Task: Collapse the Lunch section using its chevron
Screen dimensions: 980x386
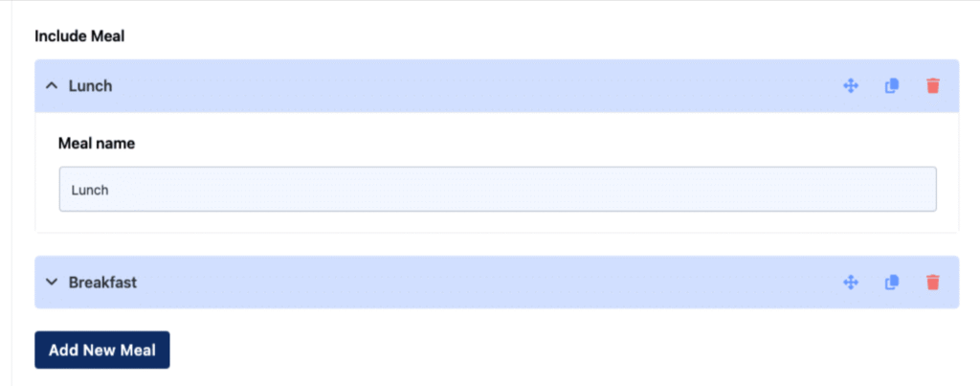Action: 52,85
